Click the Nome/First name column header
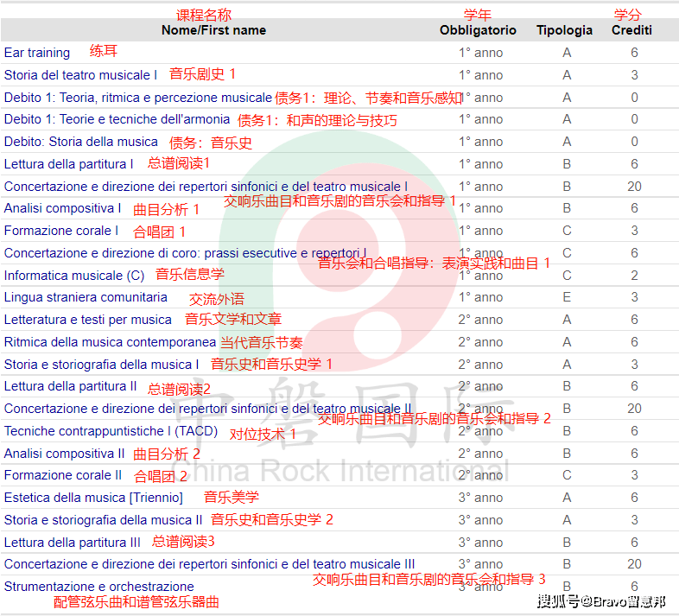Image resolution: width=679 pixels, height=616 pixels. click(214, 30)
